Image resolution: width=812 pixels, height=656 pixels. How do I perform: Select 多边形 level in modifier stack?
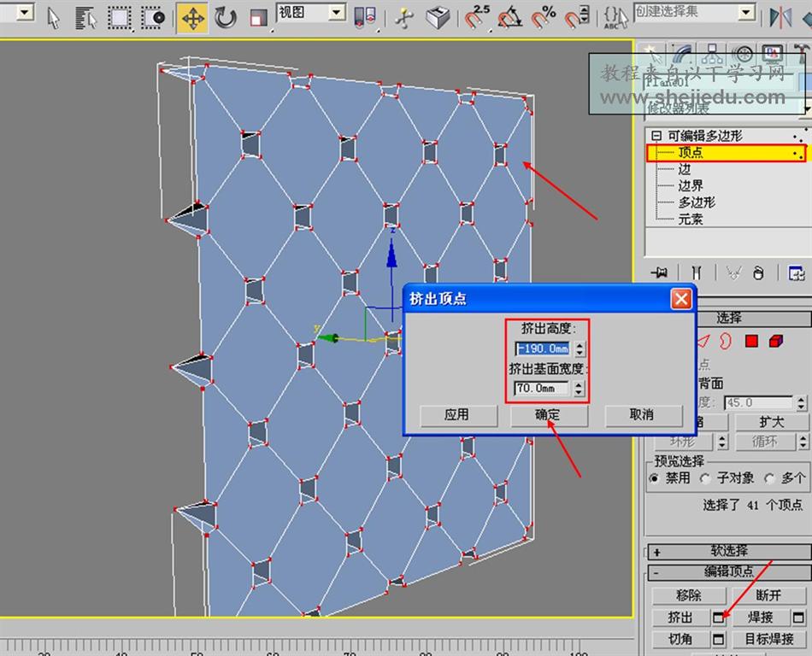697,202
